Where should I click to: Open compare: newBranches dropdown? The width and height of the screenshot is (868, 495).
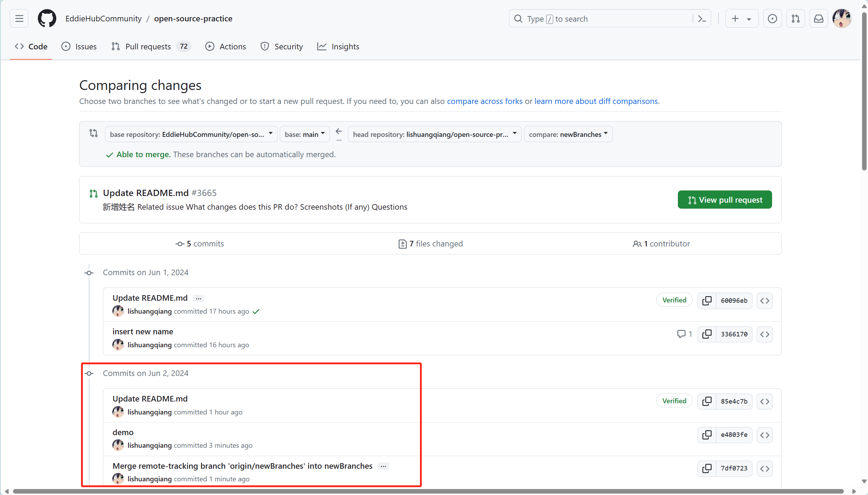(x=568, y=134)
